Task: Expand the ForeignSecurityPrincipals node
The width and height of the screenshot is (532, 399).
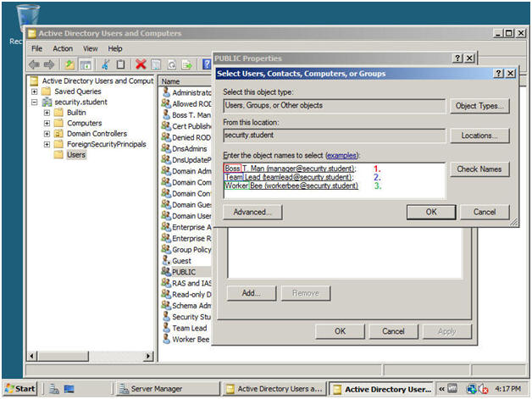Action: click(47, 144)
